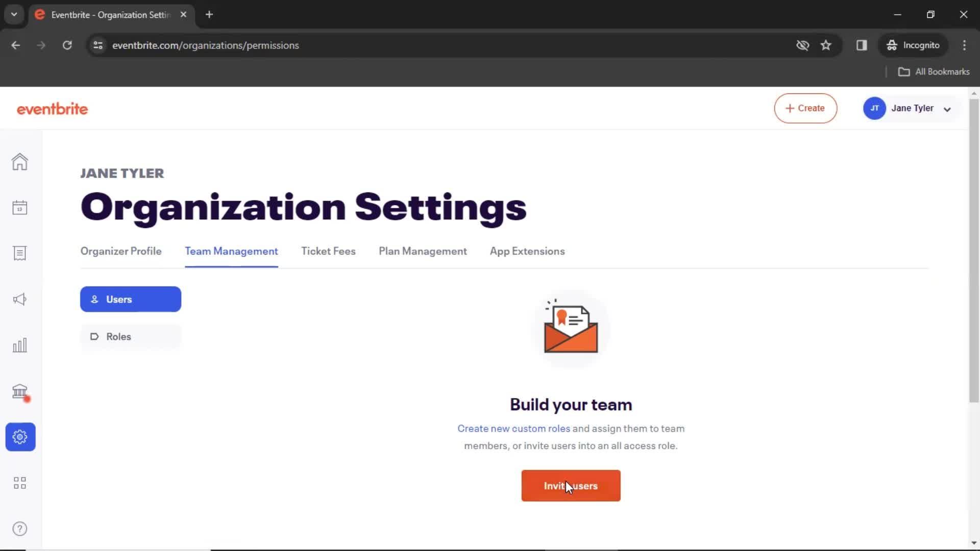The image size is (980, 551).
Task: Open the Jane Tyler account dropdown
Action: (x=912, y=108)
